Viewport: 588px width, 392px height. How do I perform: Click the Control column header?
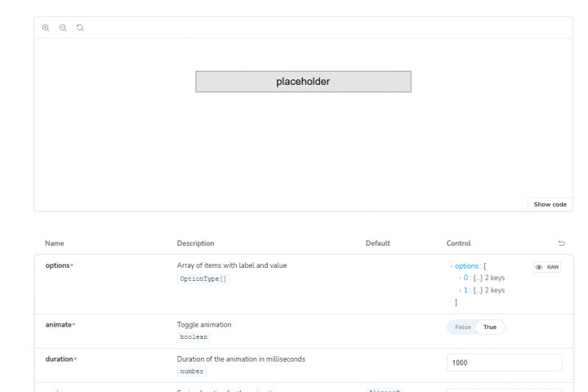click(x=458, y=243)
